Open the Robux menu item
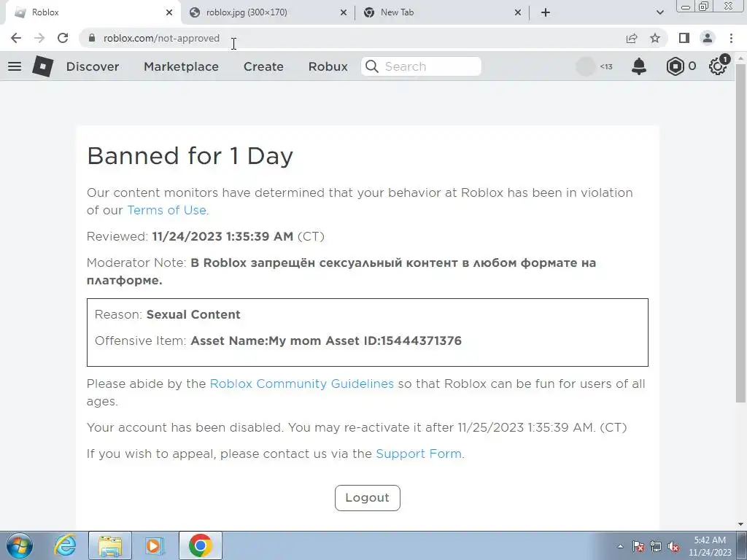 click(x=328, y=66)
